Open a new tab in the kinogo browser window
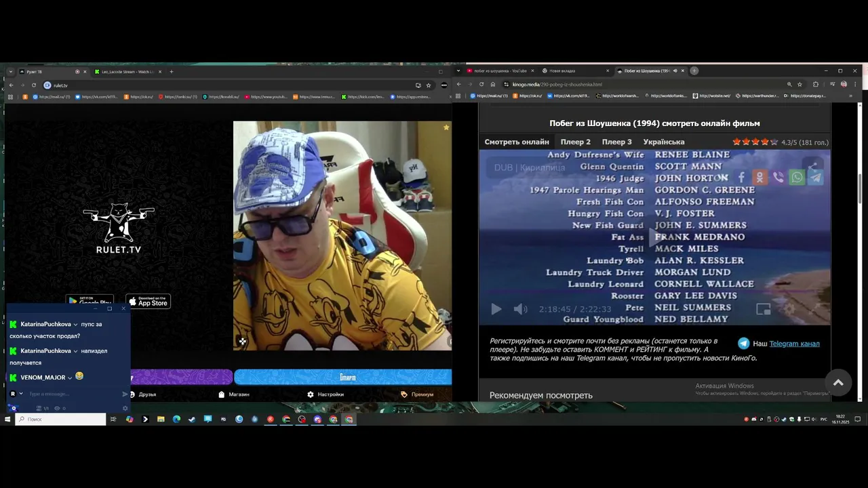This screenshot has height=488, width=868. [694, 70]
